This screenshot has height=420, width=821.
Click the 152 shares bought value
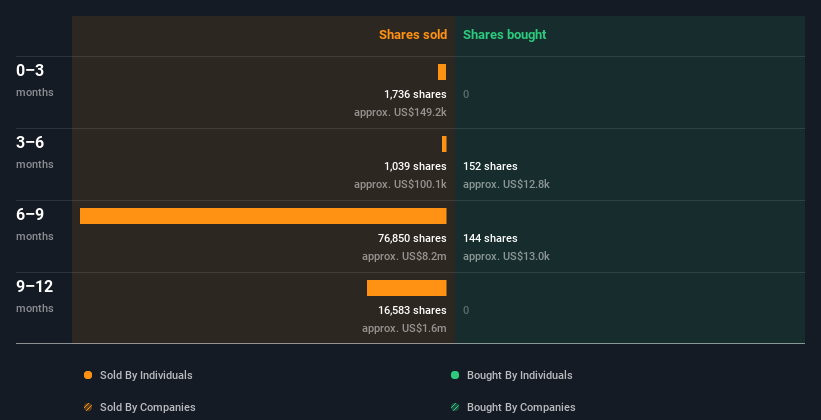490,166
